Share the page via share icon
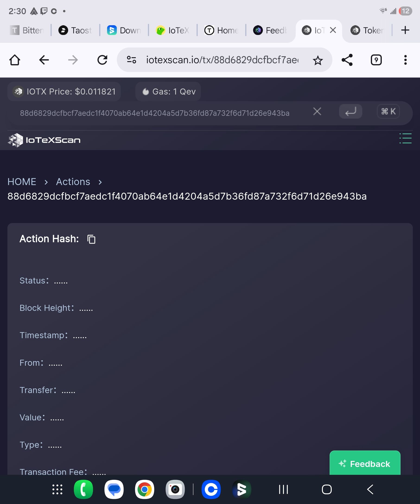Image resolution: width=420 pixels, height=504 pixels. tap(347, 60)
